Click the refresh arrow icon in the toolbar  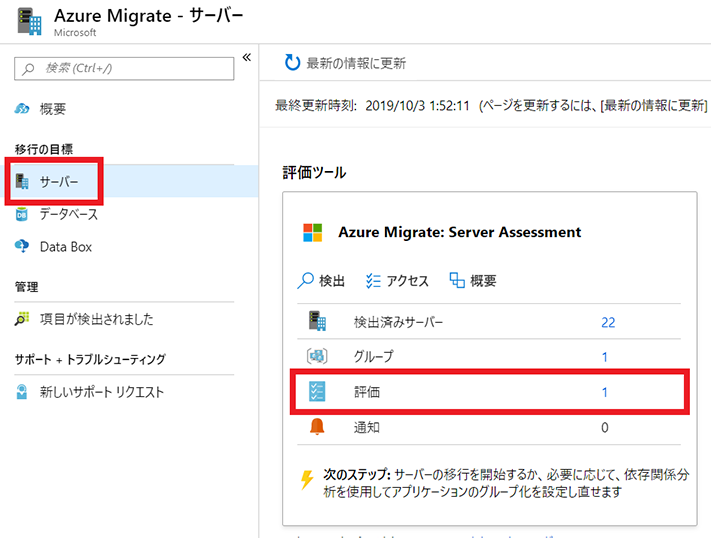coord(292,63)
